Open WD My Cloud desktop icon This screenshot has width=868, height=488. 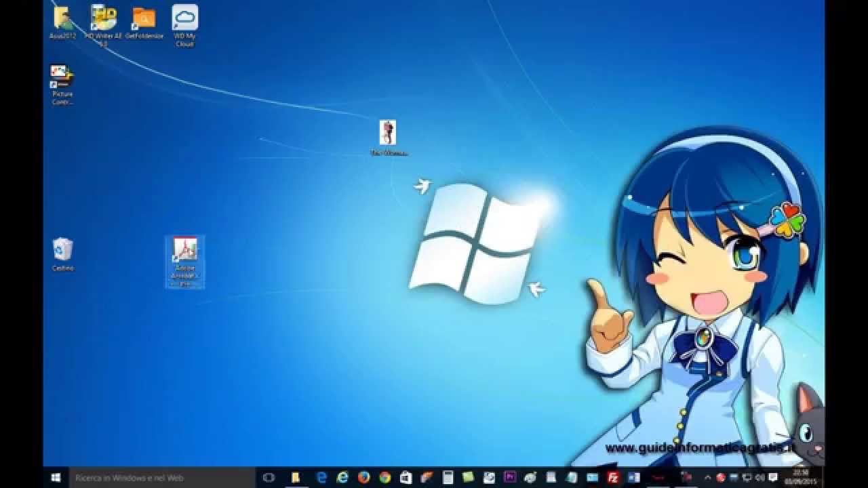pos(184,26)
